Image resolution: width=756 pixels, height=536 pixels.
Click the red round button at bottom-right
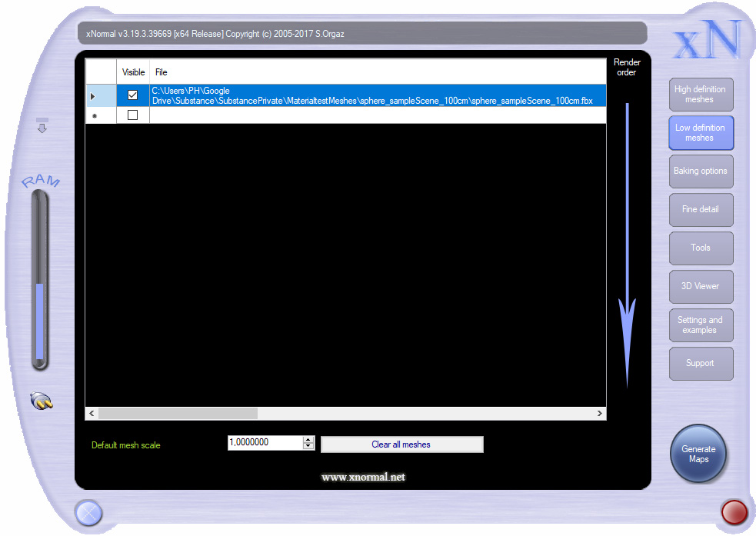click(x=734, y=511)
